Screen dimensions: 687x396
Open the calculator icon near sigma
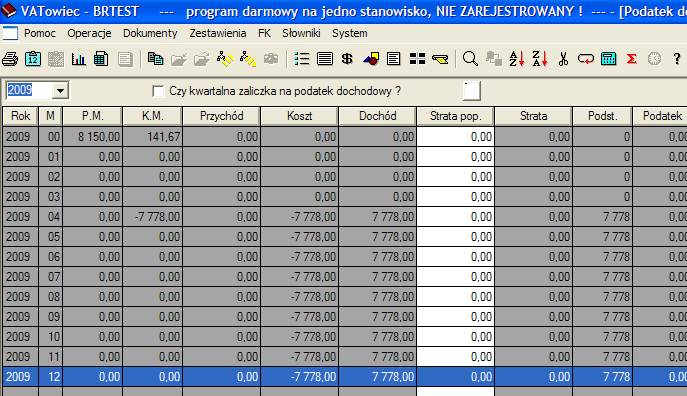click(609, 59)
